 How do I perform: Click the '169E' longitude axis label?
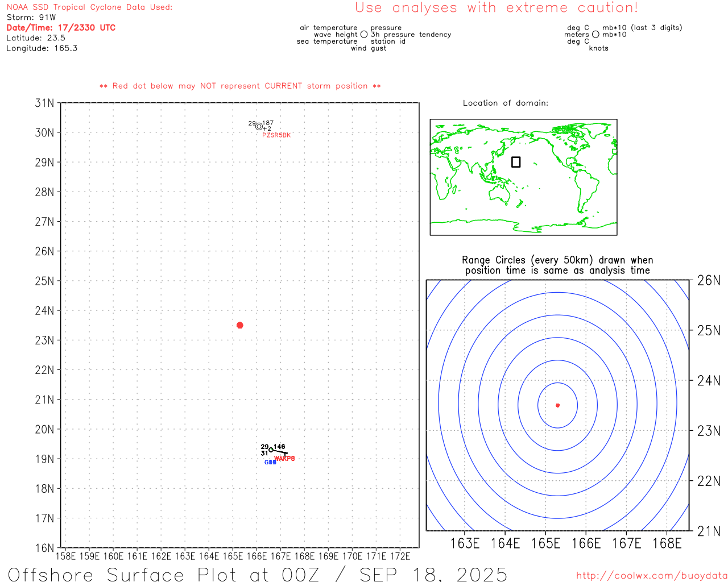[x=328, y=556]
